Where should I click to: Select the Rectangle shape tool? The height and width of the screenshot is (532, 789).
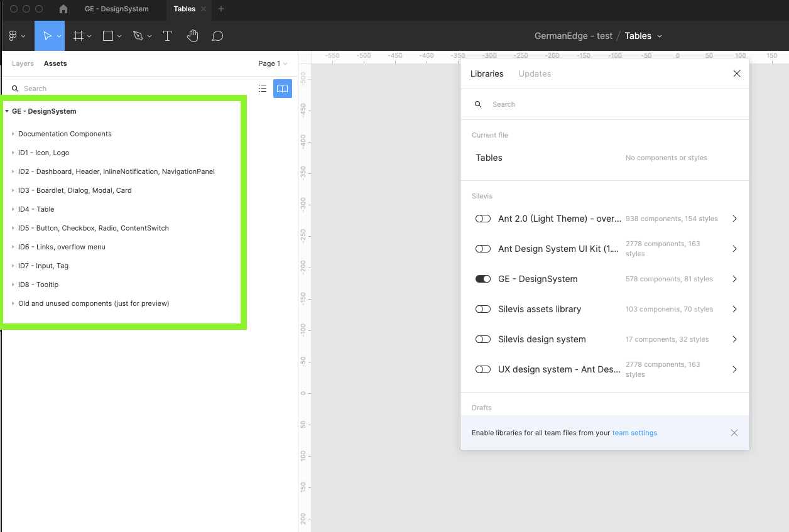108,36
